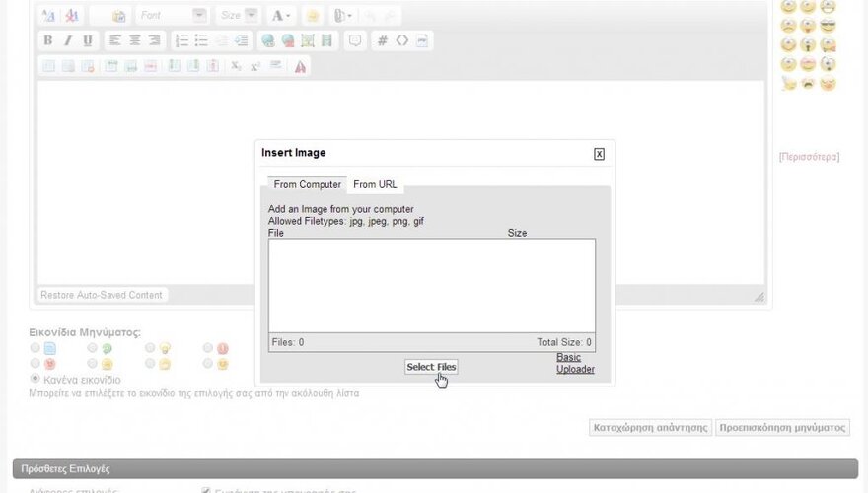Toggle italic text formatting
The width and height of the screenshot is (868, 493).
point(68,41)
